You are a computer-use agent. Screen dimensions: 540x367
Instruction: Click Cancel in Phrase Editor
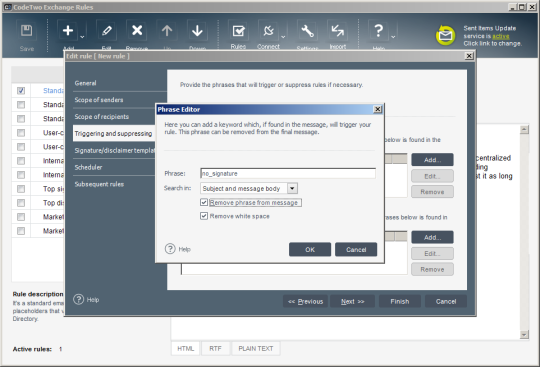coord(356,250)
